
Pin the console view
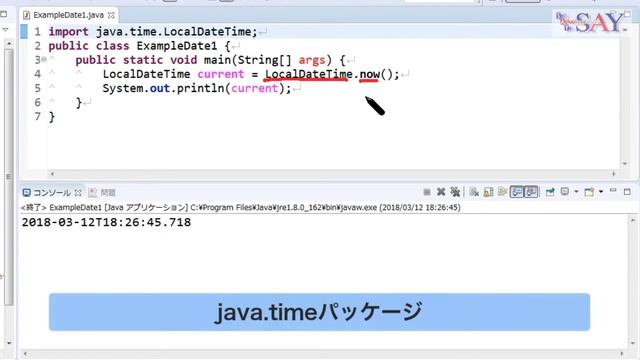pyautogui.click(x=550, y=192)
